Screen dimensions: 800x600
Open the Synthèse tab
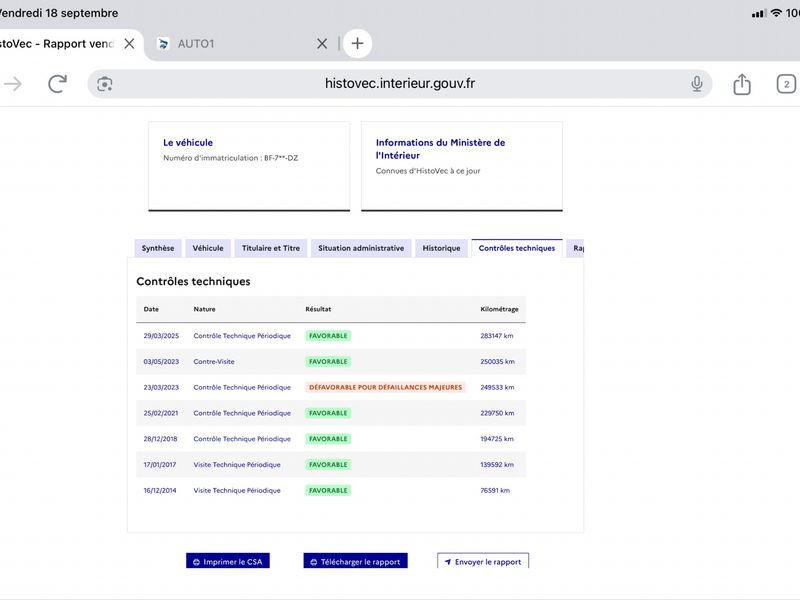coord(158,248)
